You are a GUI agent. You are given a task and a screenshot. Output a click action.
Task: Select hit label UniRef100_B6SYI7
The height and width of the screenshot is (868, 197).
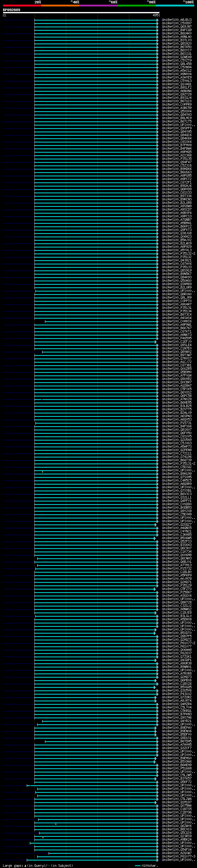(177, 50)
